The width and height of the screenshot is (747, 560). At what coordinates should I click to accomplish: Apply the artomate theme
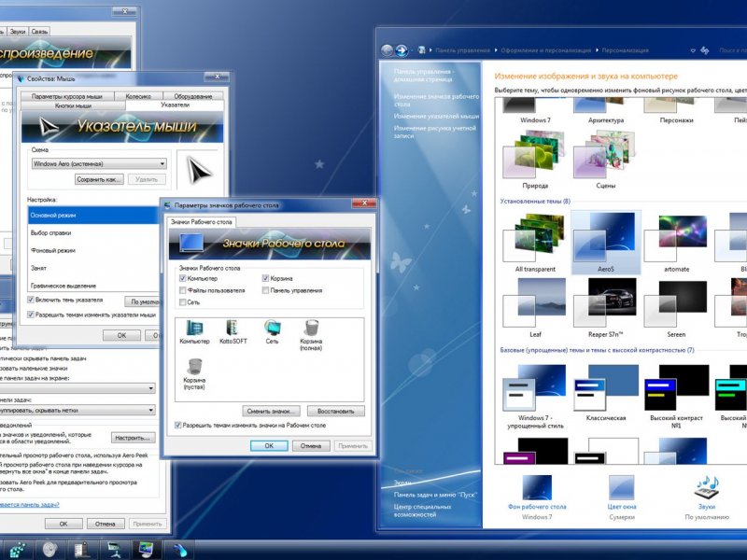click(676, 243)
